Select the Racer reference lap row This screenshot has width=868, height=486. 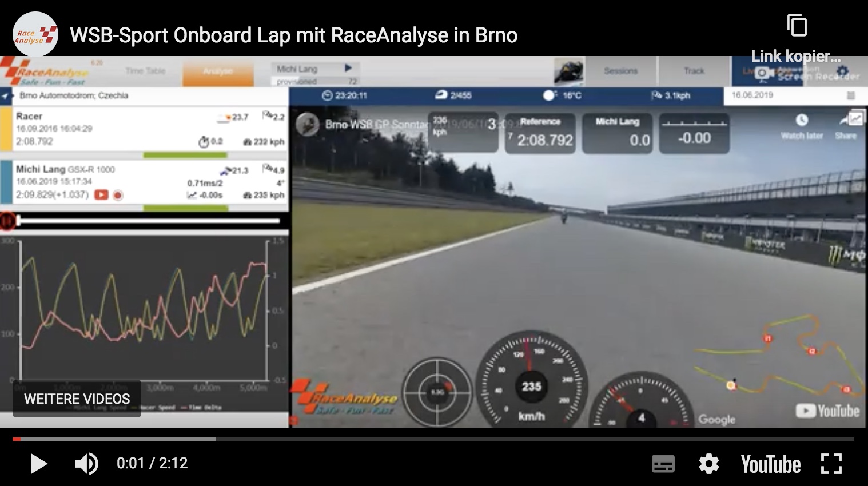coord(144,129)
